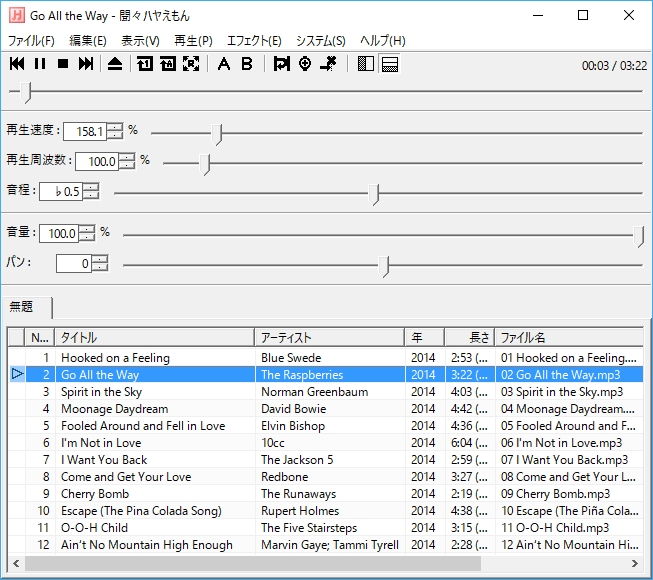Decrease playback speed with spinner down arrow
The height and width of the screenshot is (580, 653).
click(x=115, y=136)
